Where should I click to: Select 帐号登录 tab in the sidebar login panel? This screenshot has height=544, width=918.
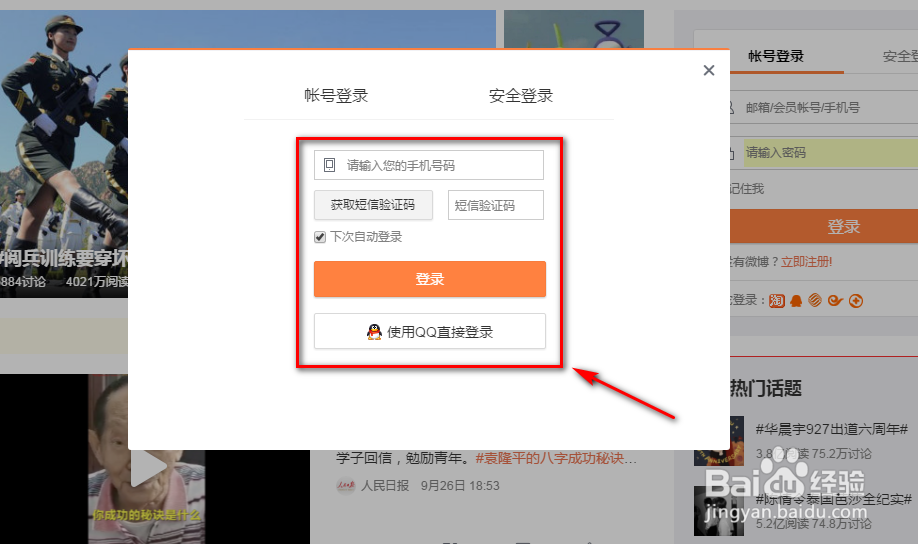[x=776, y=56]
